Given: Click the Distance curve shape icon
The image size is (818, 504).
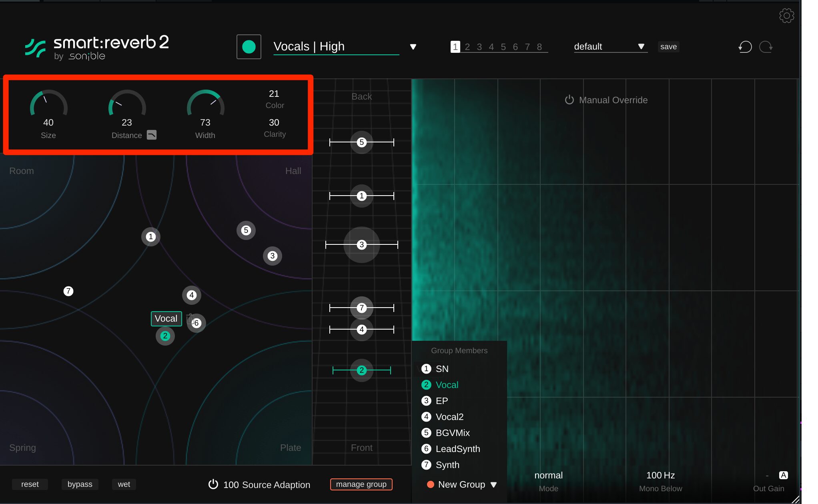Looking at the screenshot, I should (152, 135).
